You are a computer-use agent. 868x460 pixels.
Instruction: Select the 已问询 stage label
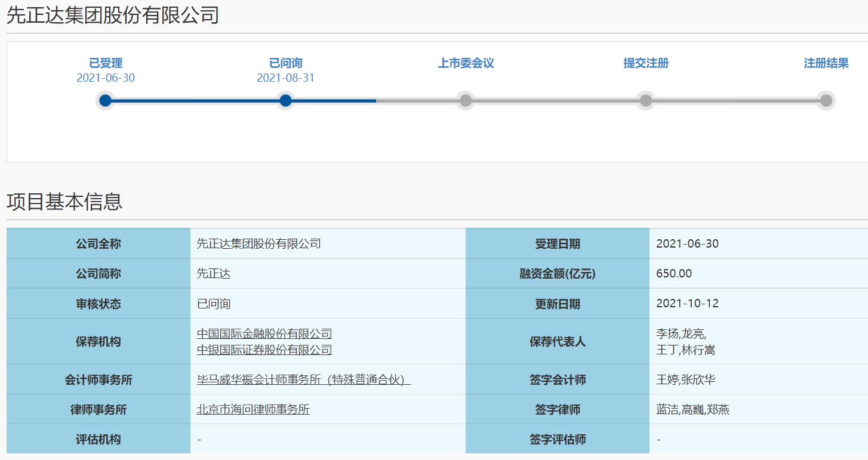(x=286, y=63)
